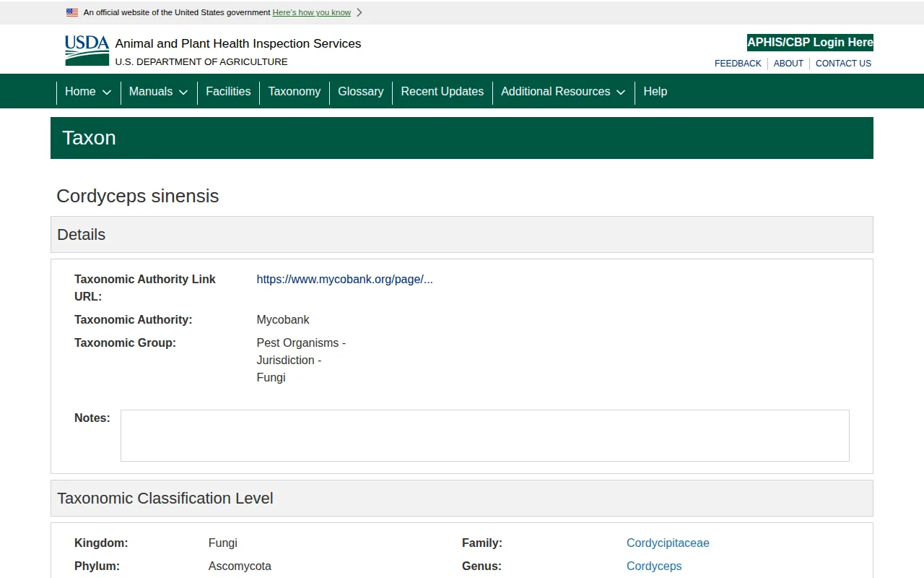The height and width of the screenshot is (578, 924).
Task: Follow the Contact Us link
Action: pyautogui.click(x=843, y=64)
